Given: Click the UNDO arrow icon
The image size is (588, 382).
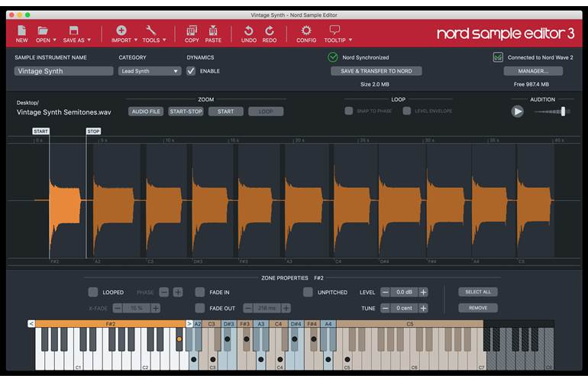Looking at the screenshot, I should click(249, 31).
